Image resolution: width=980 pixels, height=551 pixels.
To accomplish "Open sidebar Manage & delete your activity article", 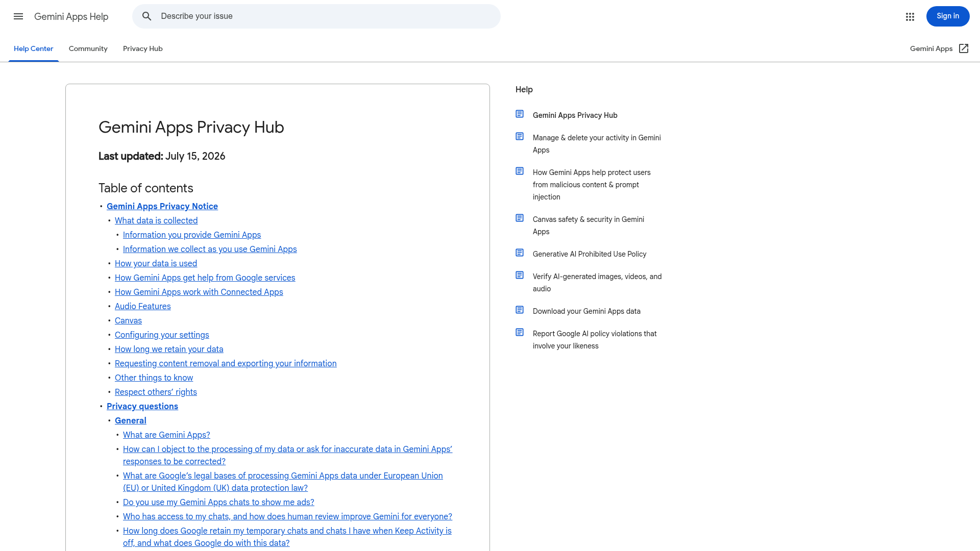I will 597,144.
